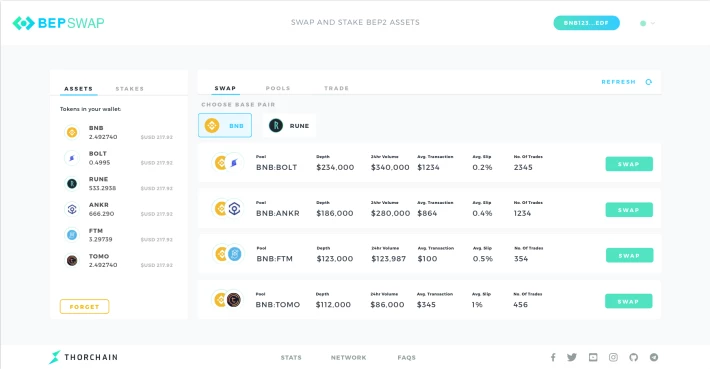Open the Pools tab
Screen dimensions: 710x369
[x=278, y=88]
